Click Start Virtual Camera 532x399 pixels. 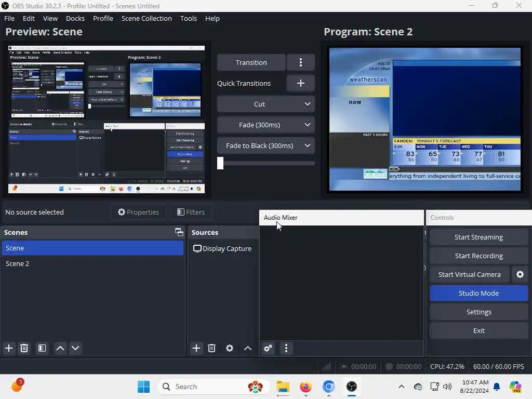pos(470,274)
